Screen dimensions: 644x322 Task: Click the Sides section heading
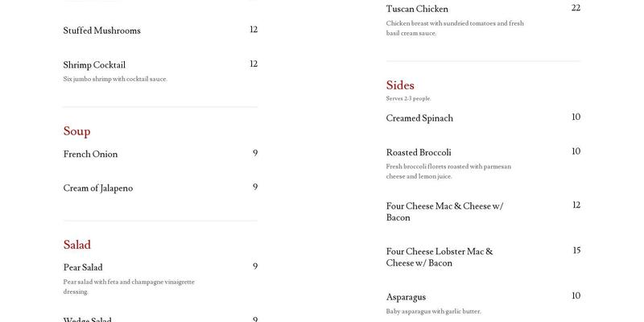400,85
